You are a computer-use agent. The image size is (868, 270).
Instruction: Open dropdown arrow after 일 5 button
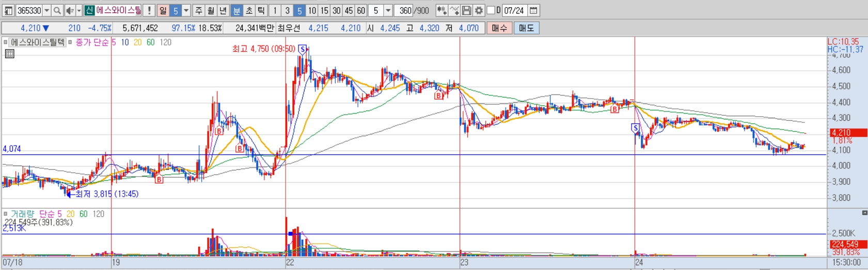[x=186, y=10]
